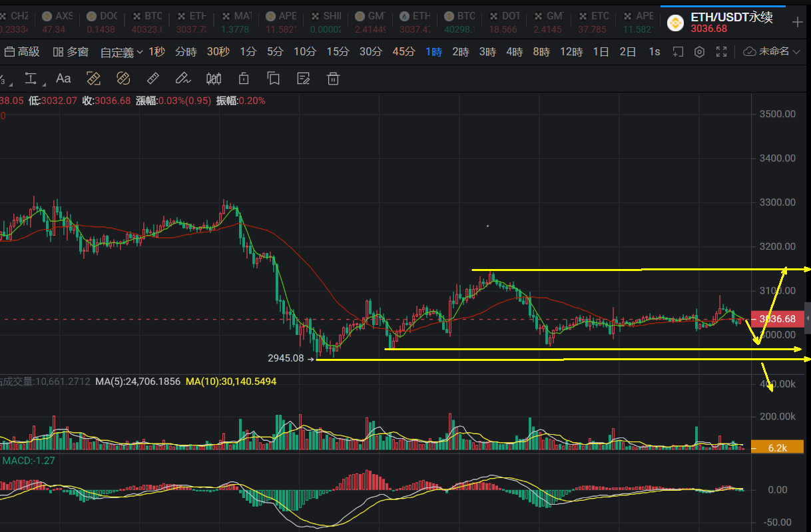Open the MAT 1.3778 symbol tab
811x532 pixels.
(x=236, y=22)
